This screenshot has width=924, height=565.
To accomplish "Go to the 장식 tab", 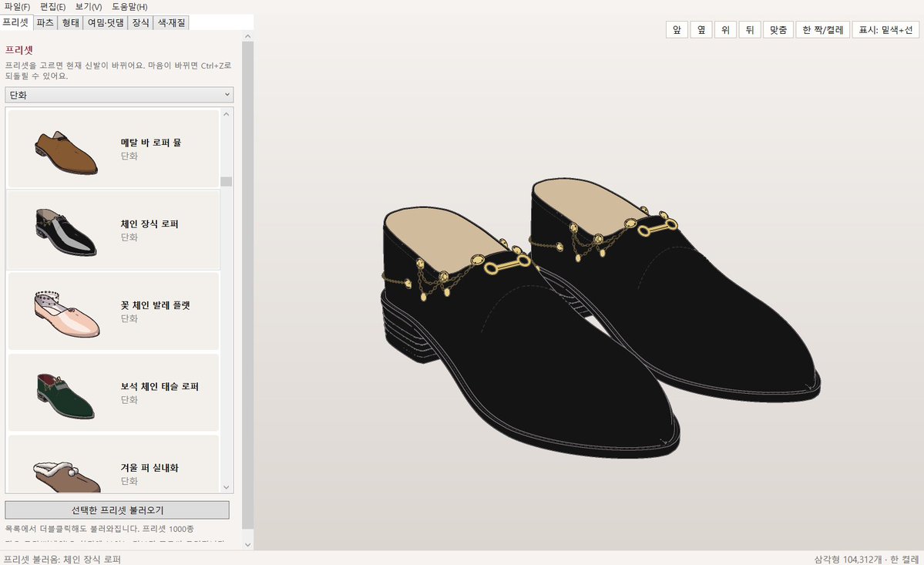I will [140, 23].
